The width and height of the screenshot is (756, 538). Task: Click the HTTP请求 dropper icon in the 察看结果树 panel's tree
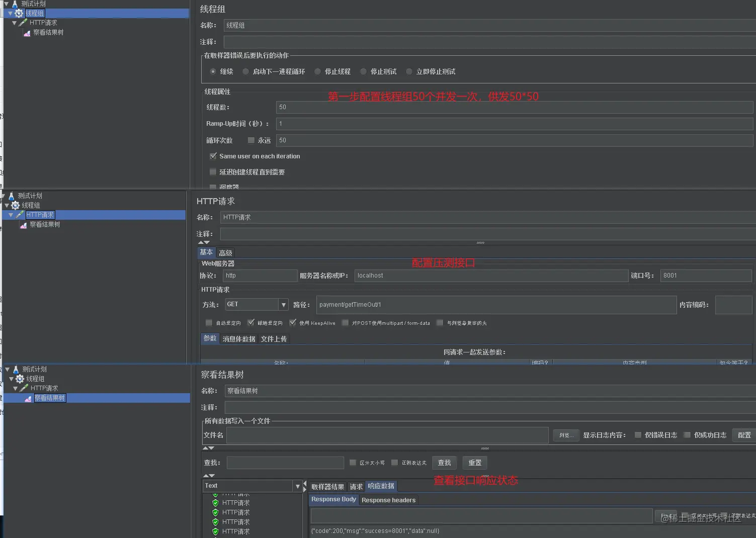click(x=24, y=388)
